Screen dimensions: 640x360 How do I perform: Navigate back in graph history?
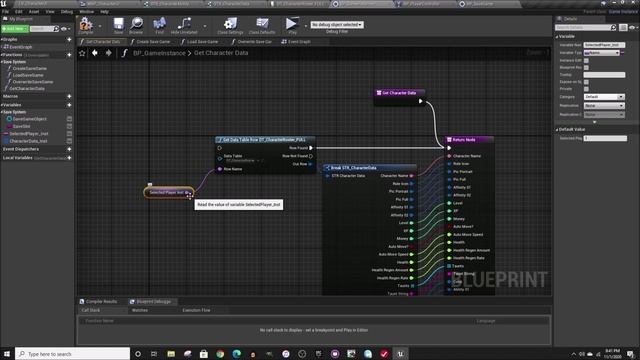click(x=95, y=53)
